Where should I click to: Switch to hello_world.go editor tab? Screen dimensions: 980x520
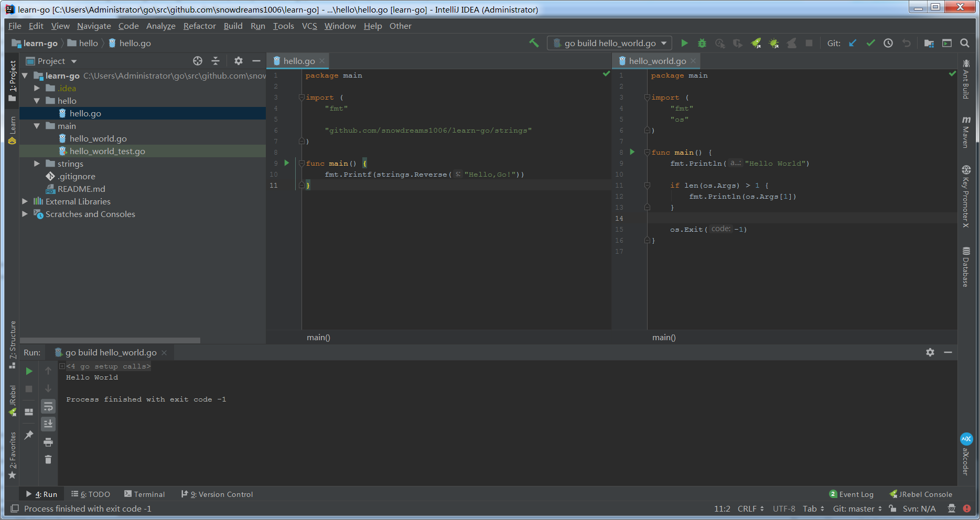[657, 61]
